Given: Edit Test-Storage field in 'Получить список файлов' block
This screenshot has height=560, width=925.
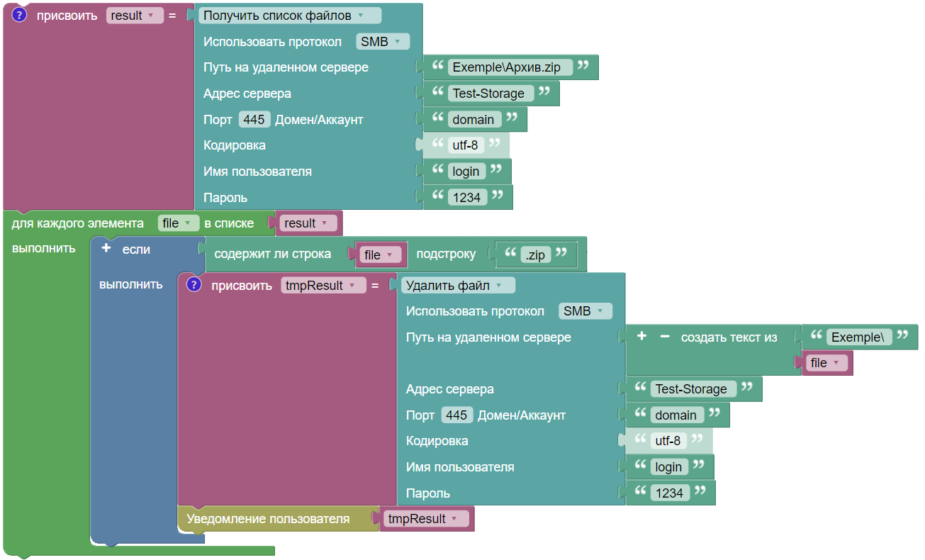Looking at the screenshot, I should (489, 94).
